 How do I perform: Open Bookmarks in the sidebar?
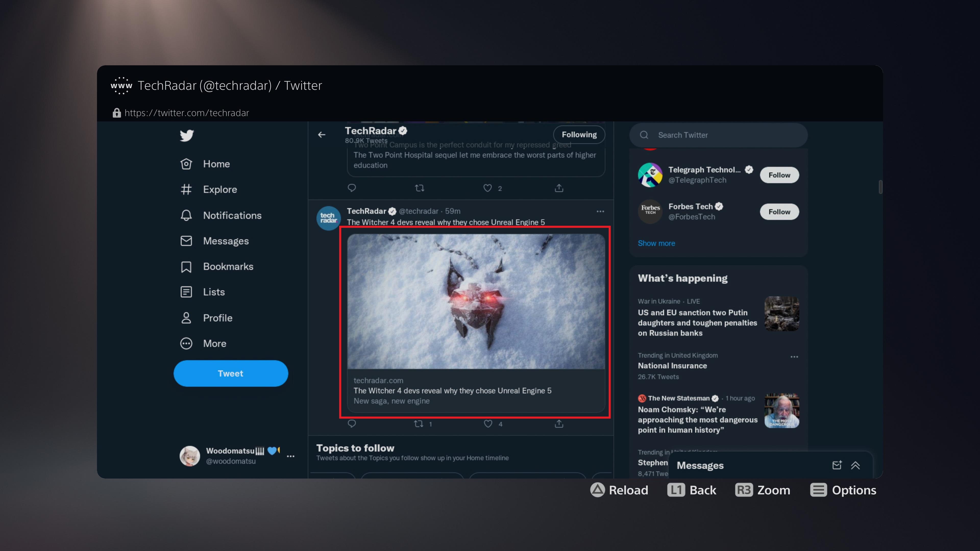216,267
